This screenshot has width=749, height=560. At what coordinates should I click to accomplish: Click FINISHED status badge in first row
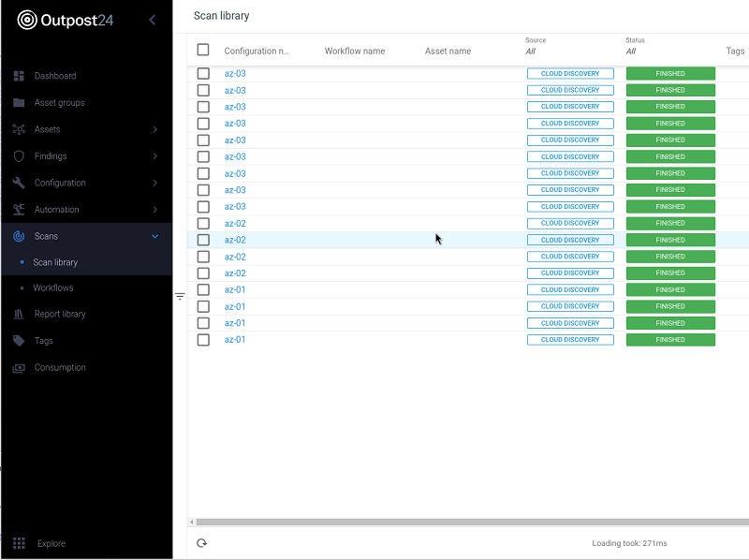click(670, 74)
